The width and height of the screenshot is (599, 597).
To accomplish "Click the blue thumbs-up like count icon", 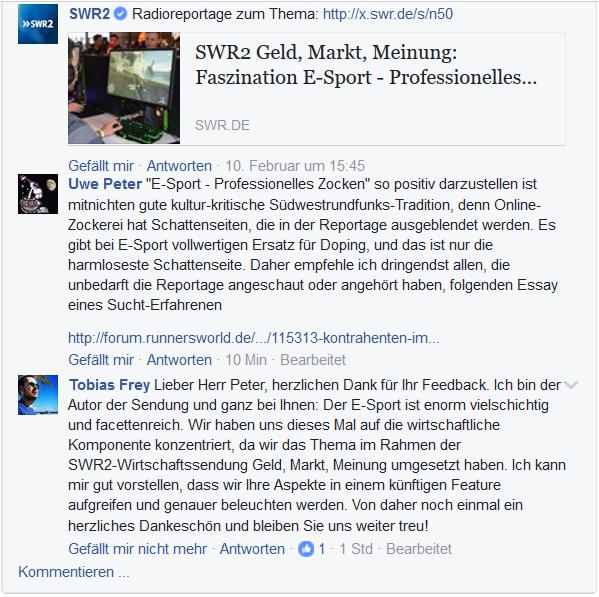I will [306, 549].
